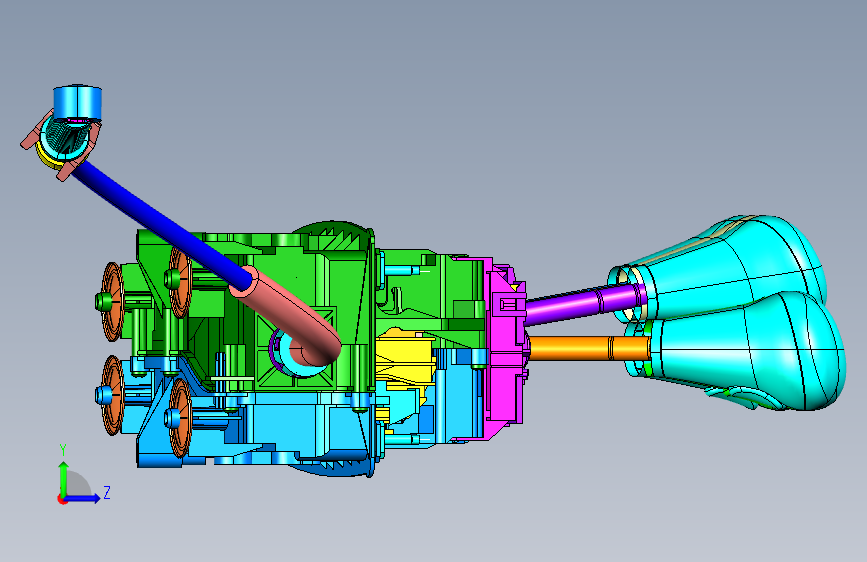Select the long dark blue rod

point(158,224)
